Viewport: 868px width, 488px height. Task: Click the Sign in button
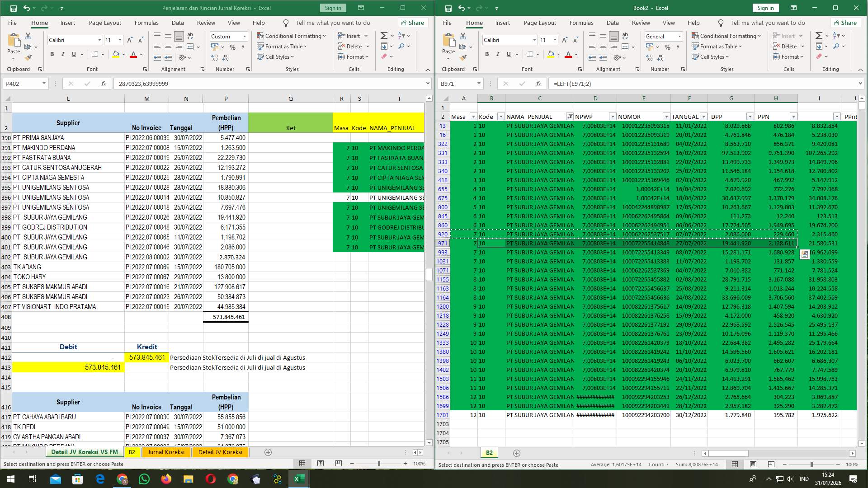pos(333,8)
